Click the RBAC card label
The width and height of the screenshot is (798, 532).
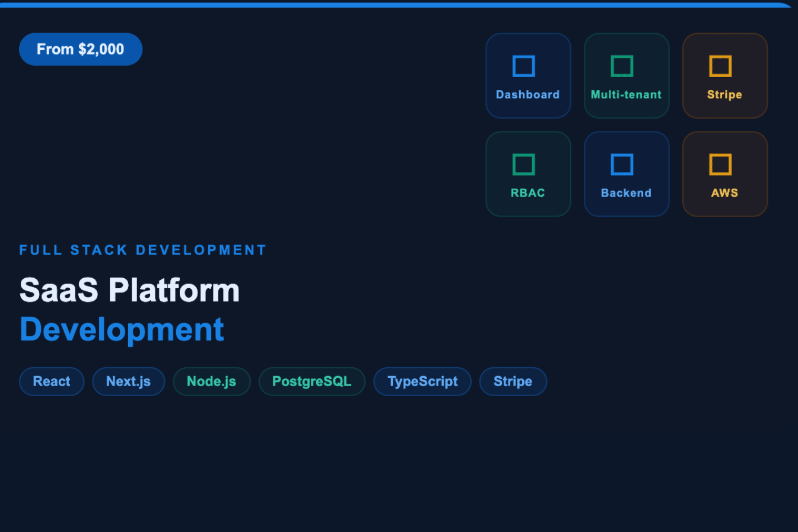pos(527,193)
